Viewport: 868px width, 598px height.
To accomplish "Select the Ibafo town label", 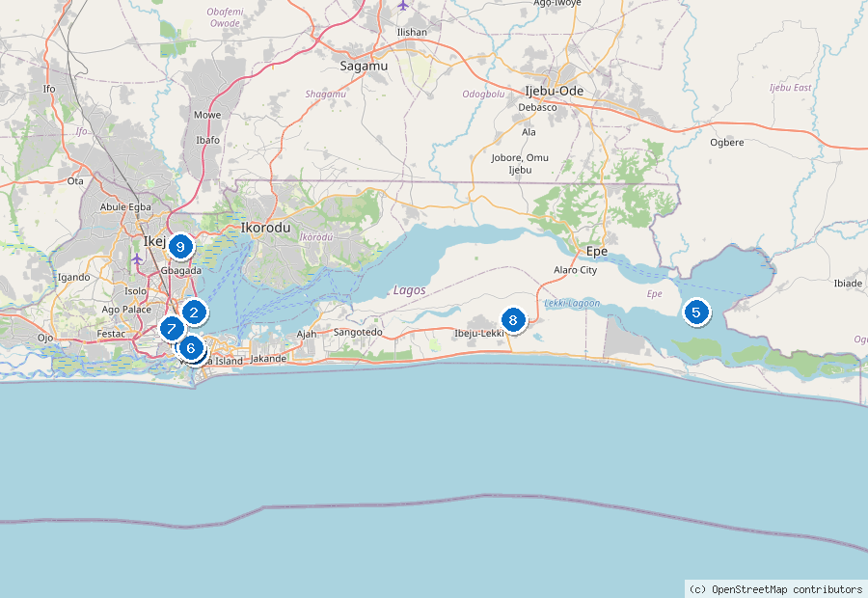I will pos(207,140).
